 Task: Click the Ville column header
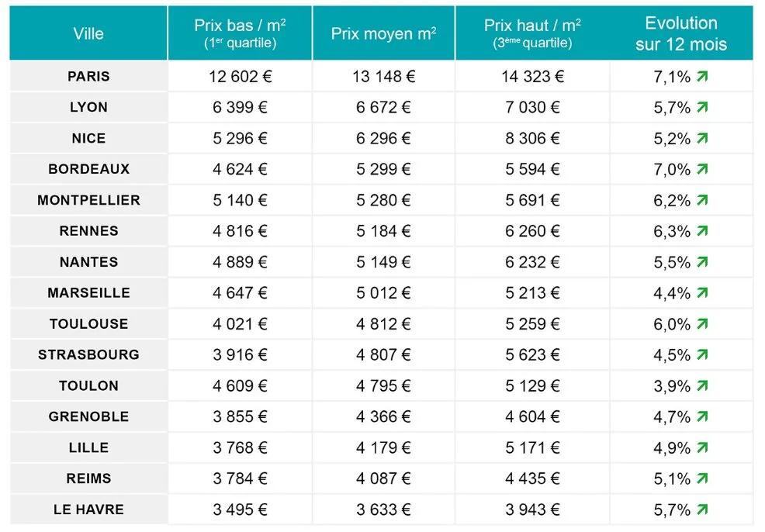click(x=88, y=33)
